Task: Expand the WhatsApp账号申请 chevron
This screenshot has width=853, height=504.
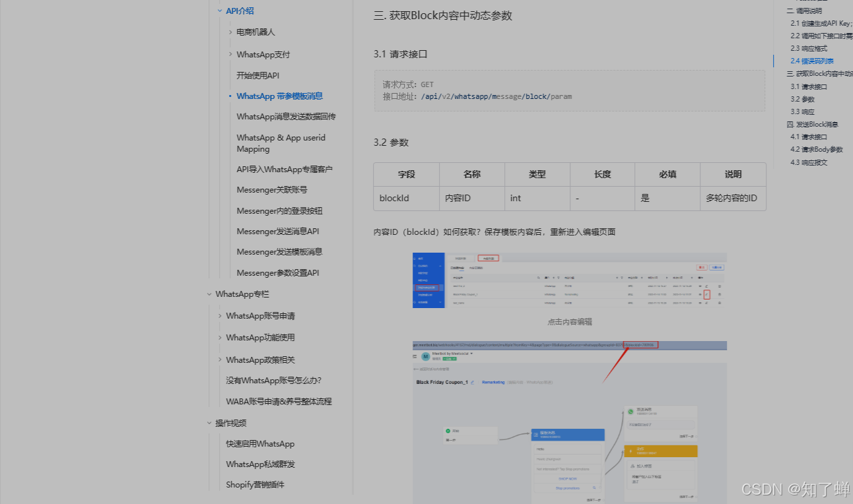Action: coord(220,316)
